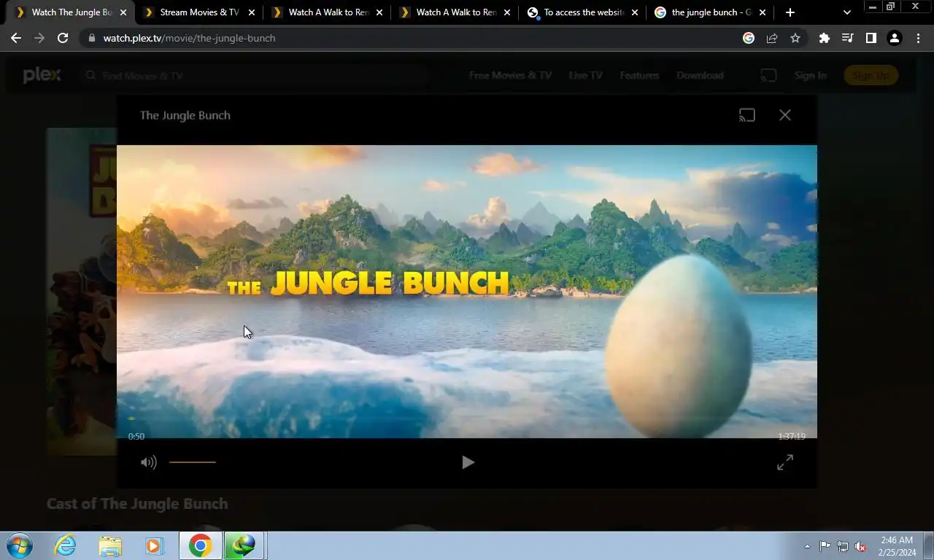This screenshot has width=934, height=560.
Task: Share this page via the share icon
Action: [772, 38]
